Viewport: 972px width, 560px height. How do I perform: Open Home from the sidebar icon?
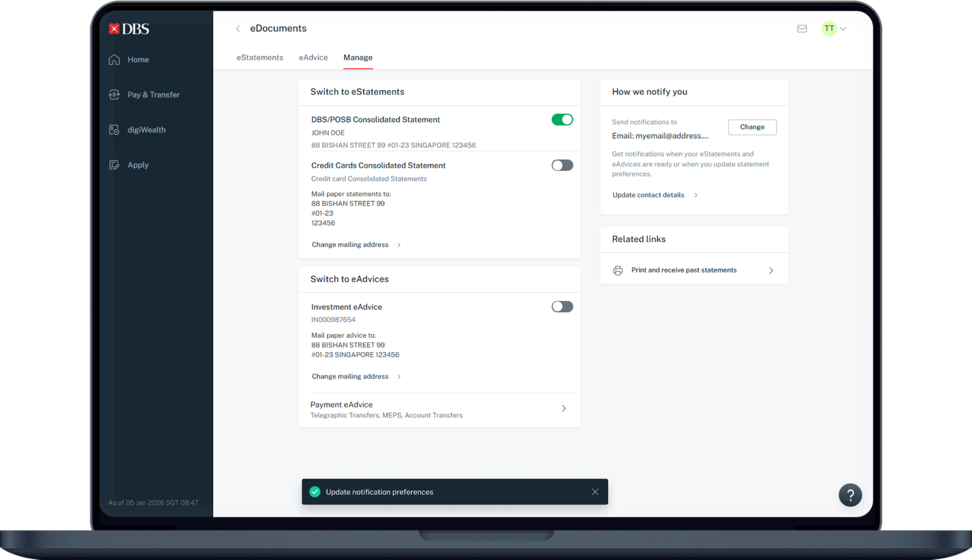point(114,59)
